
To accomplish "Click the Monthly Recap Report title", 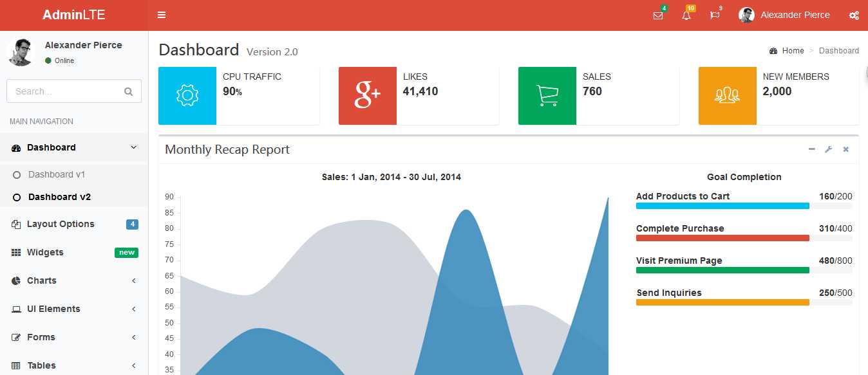I will (227, 149).
